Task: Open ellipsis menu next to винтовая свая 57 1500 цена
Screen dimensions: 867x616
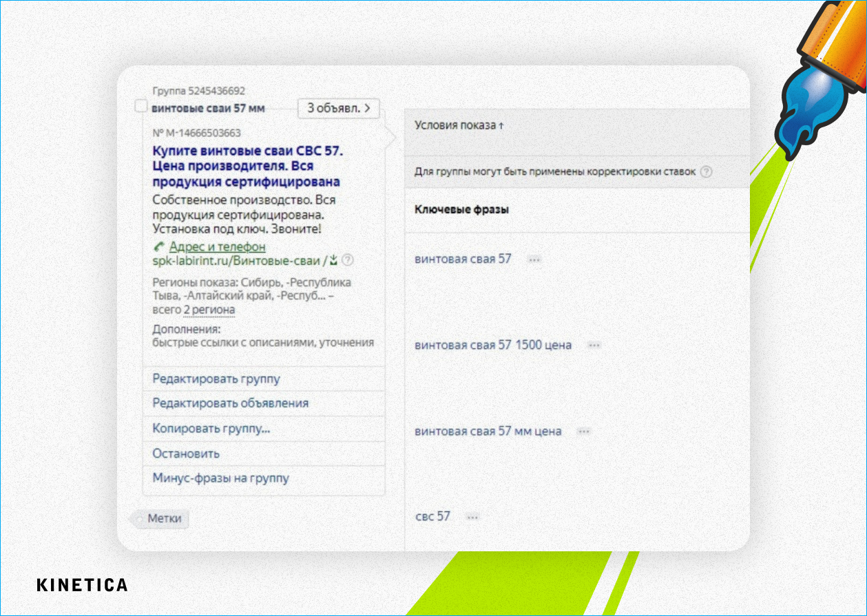Action: click(594, 346)
